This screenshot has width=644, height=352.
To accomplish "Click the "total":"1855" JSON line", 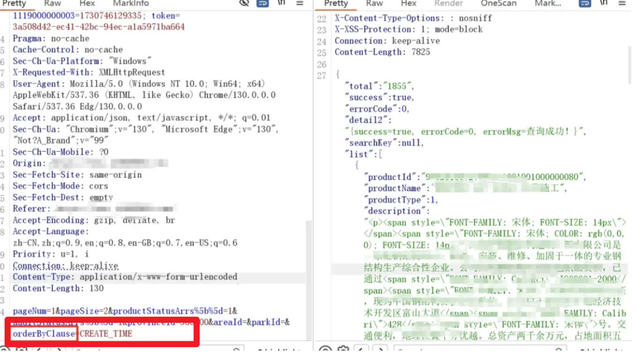I will [x=379, y=86].
